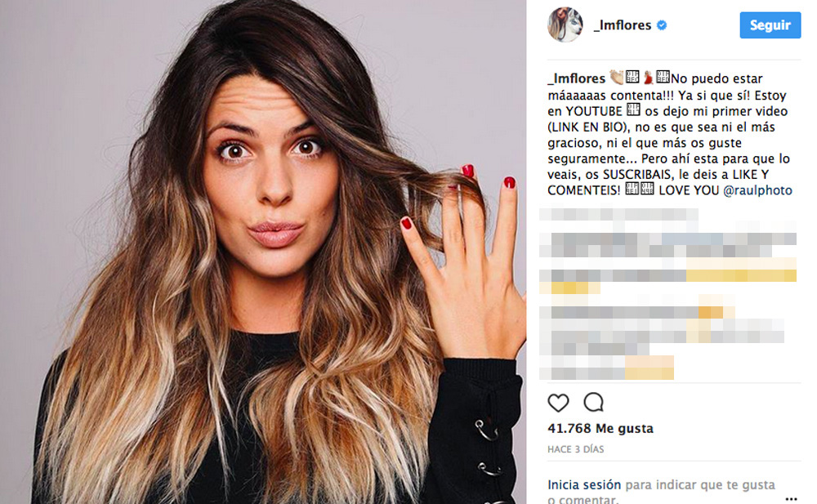
Task: Open the _lmflores profile avatar picture
Action: coord(565,25)
